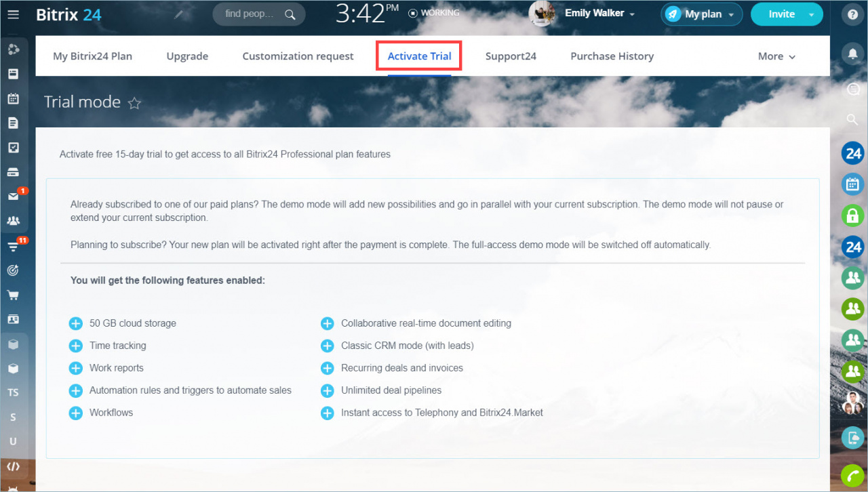Open the hamburger main menu
Screen dimensions: 868x492
pos(13,14)
